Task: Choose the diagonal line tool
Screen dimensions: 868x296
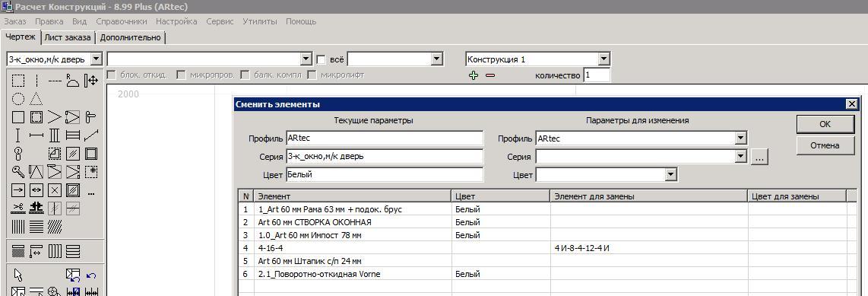Action: click(x=90, y=135)
